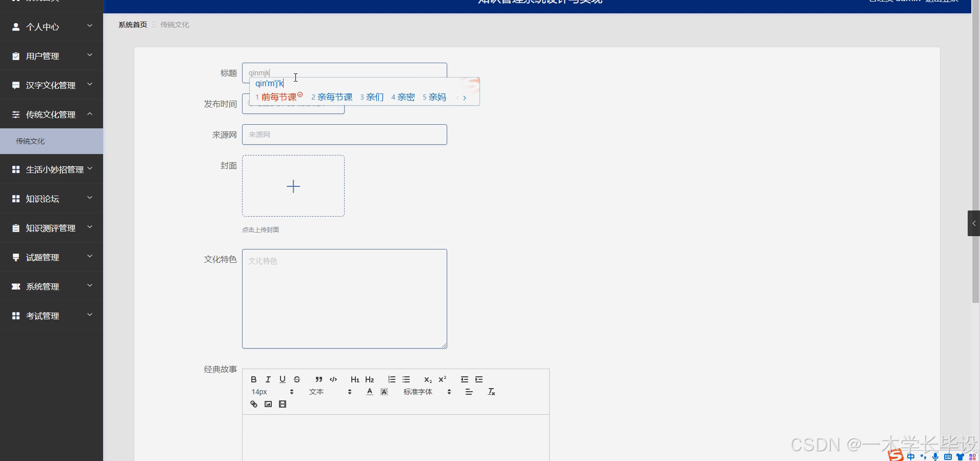The height and width of the screenshot is (461, 980).
Task: Insert a blockquote in the editor
Action: point(319,379)
